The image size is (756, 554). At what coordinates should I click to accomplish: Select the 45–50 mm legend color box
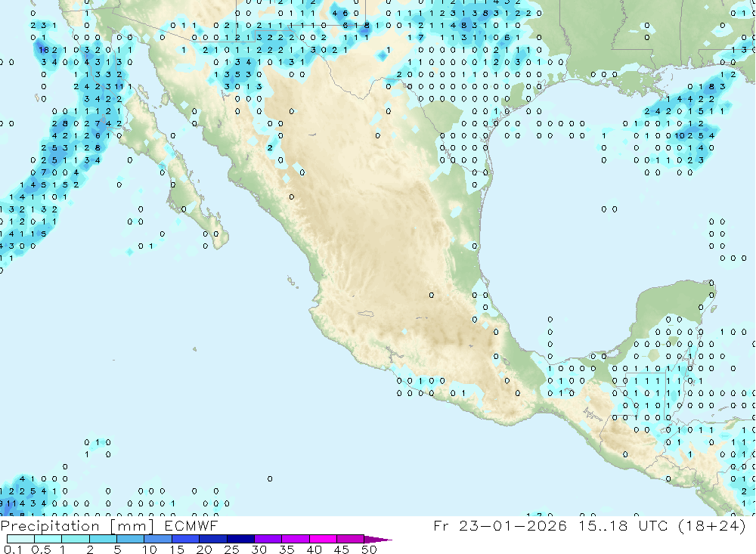[351, 539]
